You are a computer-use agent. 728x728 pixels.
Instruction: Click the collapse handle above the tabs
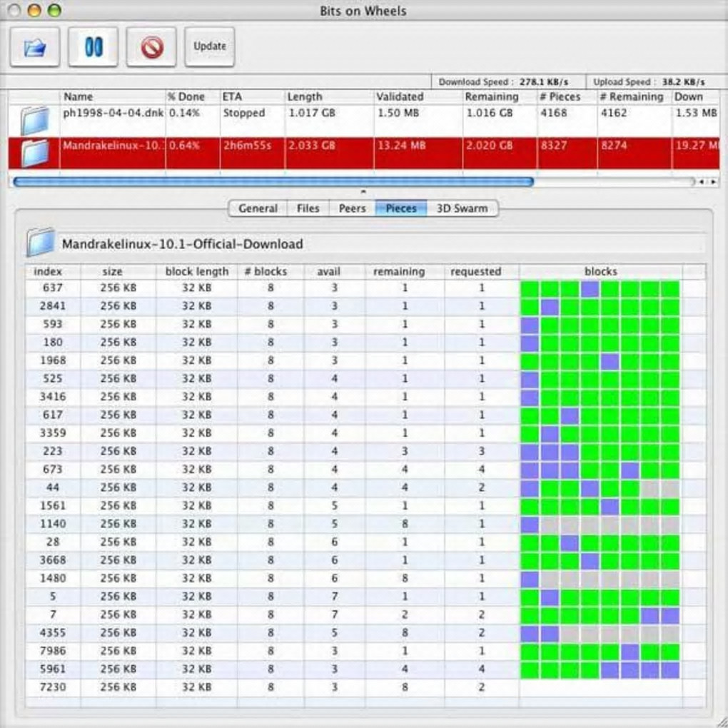pos(363,191)
